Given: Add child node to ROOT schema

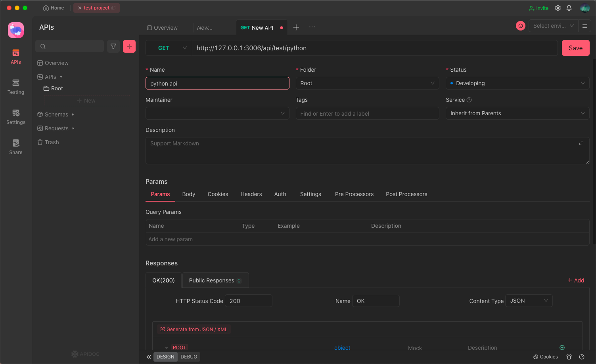Looking at the screenshot, I should point(562,347).
